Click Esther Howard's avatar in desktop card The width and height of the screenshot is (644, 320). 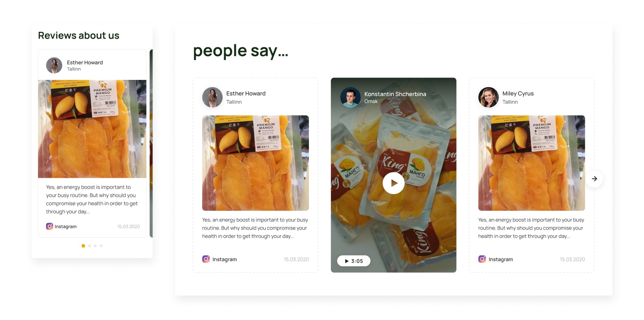[x=212, y=97]
